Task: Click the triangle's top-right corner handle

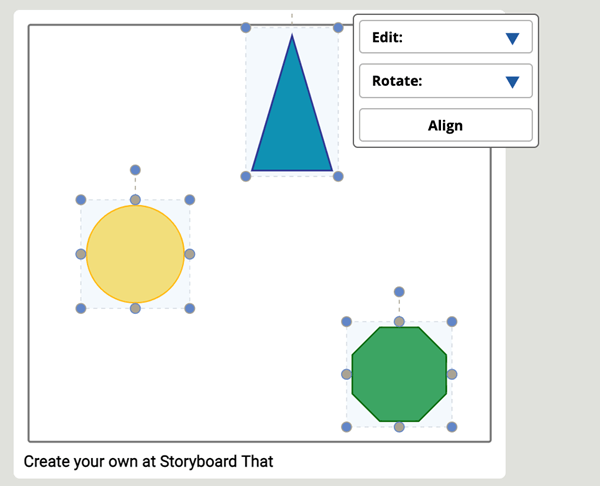Action: (338, 28)
